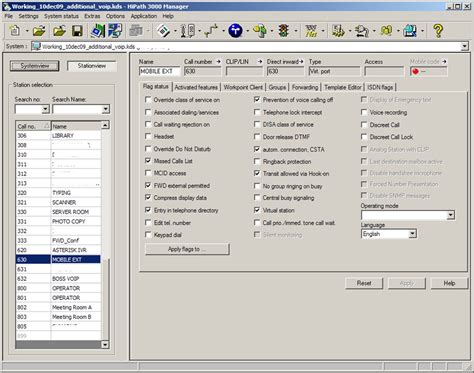The width and height of the screenshot is (474, 373).
Task: Switch to ISDN flags tab
Action: pyautogui.click(x=380, y=87)
